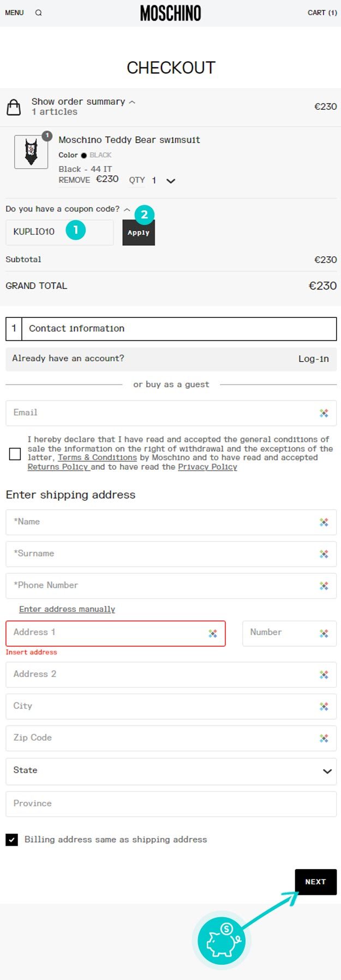This screenshot has height=980, width=341.
Task: Open the MENU in header
Action: click(14, 13)
